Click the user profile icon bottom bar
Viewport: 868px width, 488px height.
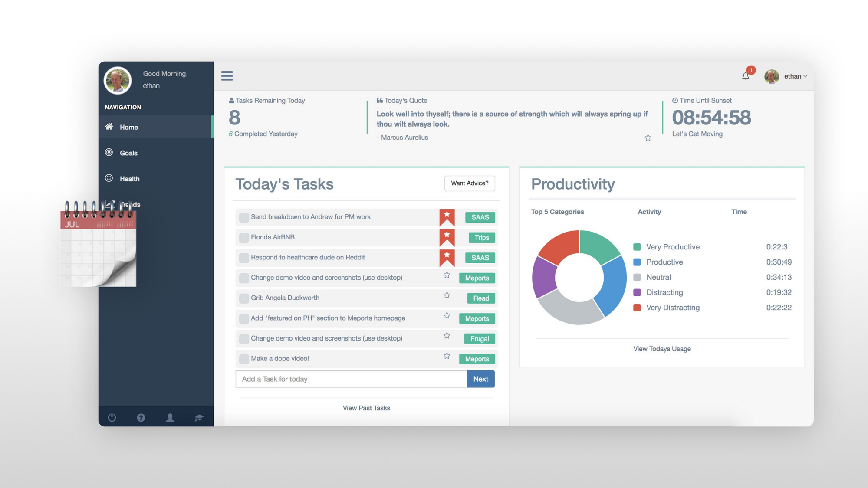(x=169, y=417)
